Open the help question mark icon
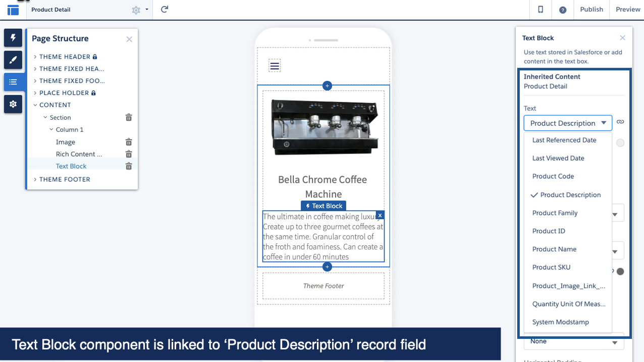Viewport: 644px width, 362px height. (x=563, y=10)
